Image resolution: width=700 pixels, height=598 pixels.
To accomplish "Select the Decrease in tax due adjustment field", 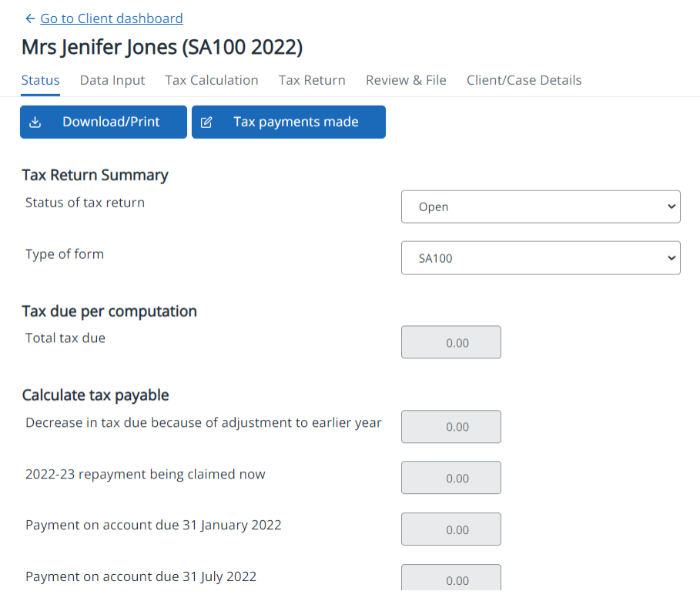I will pyautogui.click(x=450, y=427).
